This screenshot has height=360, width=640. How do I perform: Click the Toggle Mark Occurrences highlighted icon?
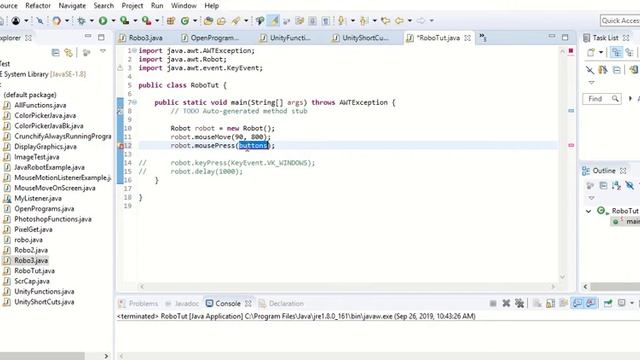pyautogui.click(x=273, y=20)
